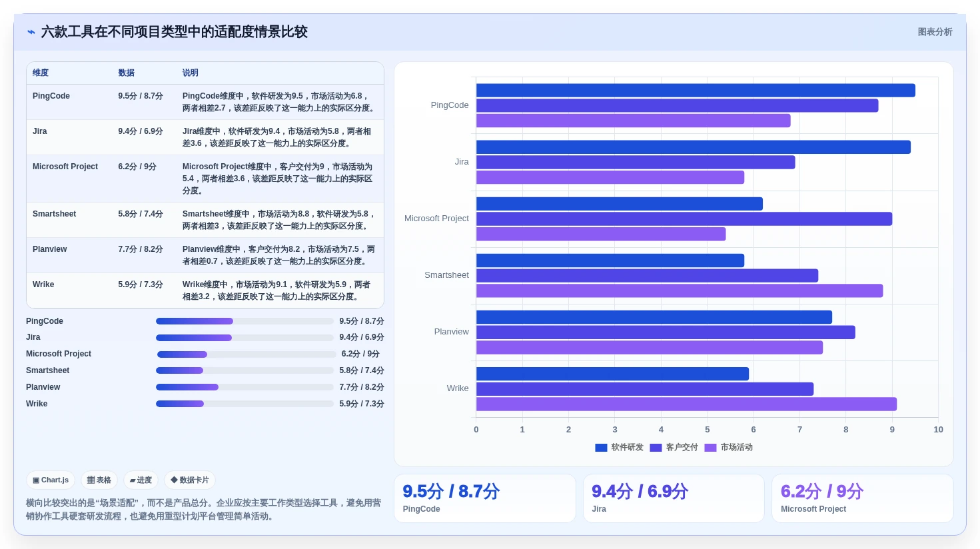Click Planview 客户交付 bar in chart
980x549 pixels.
coord(666,332)
